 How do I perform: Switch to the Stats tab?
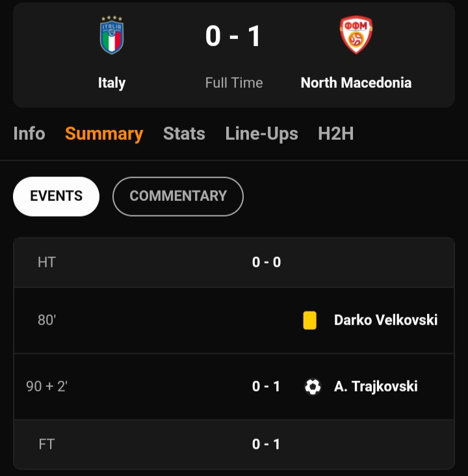(x=184, y=133)
